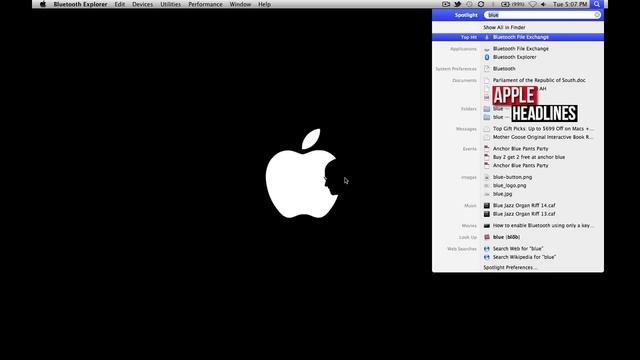Open the Bluetooth Explorer application menu
Image resolution: width=640 pixels, height=360 pixels.
click(80, 4)
